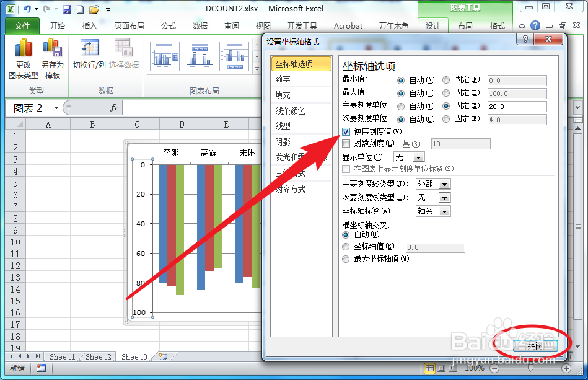
Task: Switch to the 插入 ribbon tab
Action: (89, 26)
